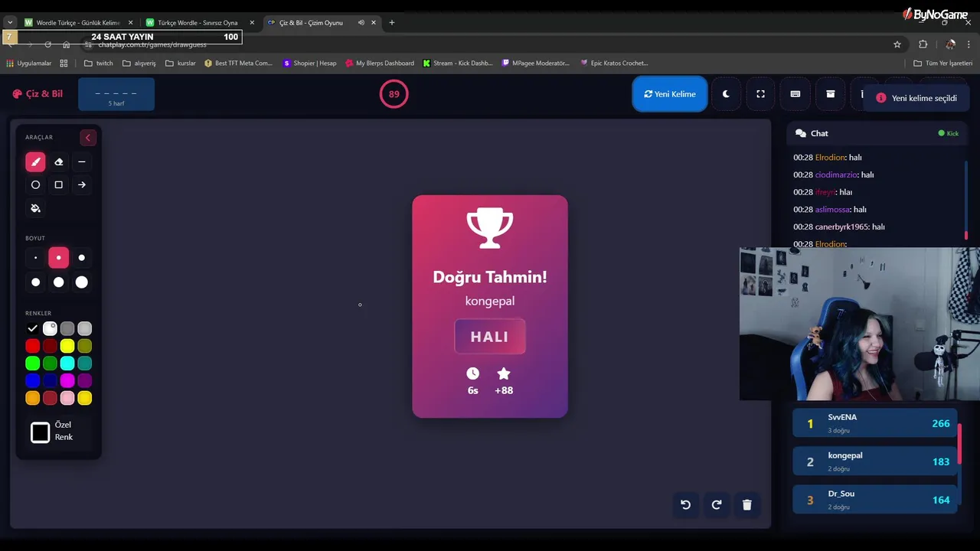
Task: Click the Chat panel header
Action: click(877, 133)
